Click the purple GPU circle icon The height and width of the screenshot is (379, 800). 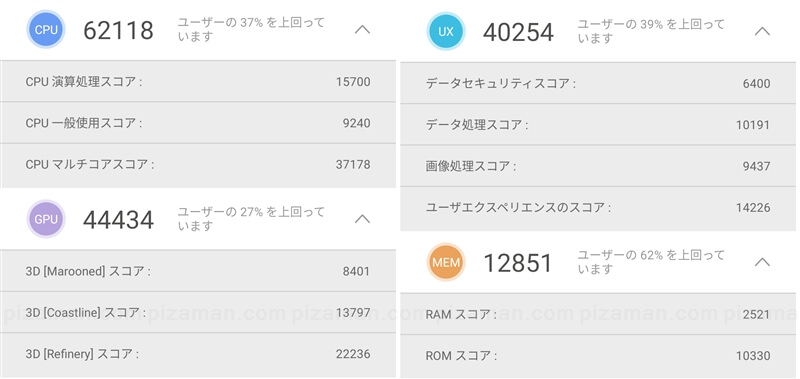[x=46, y=219]
